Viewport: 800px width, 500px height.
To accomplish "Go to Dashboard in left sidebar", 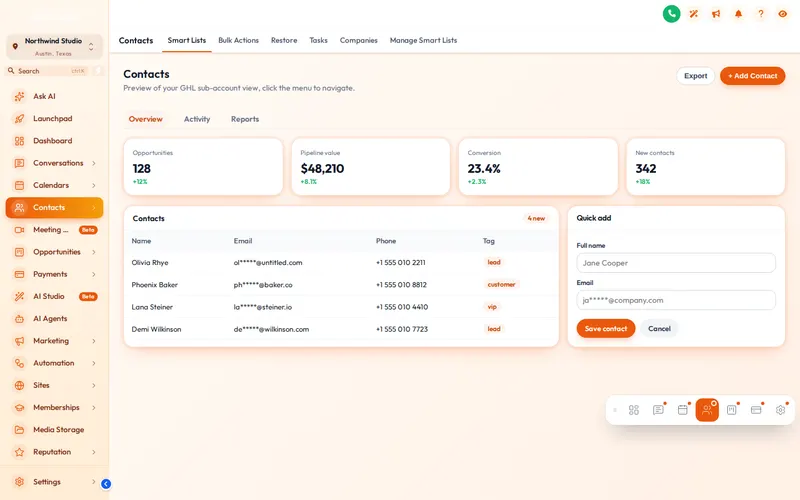I will 54,141.
